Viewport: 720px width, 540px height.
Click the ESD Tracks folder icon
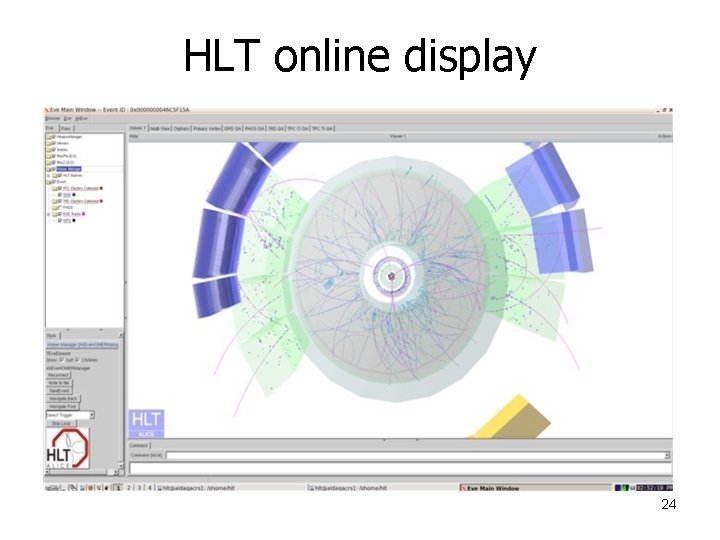coord(54,214)
